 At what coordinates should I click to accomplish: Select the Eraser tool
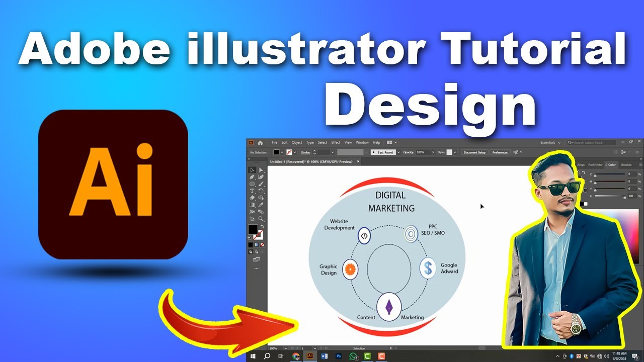tap(252, 198)
